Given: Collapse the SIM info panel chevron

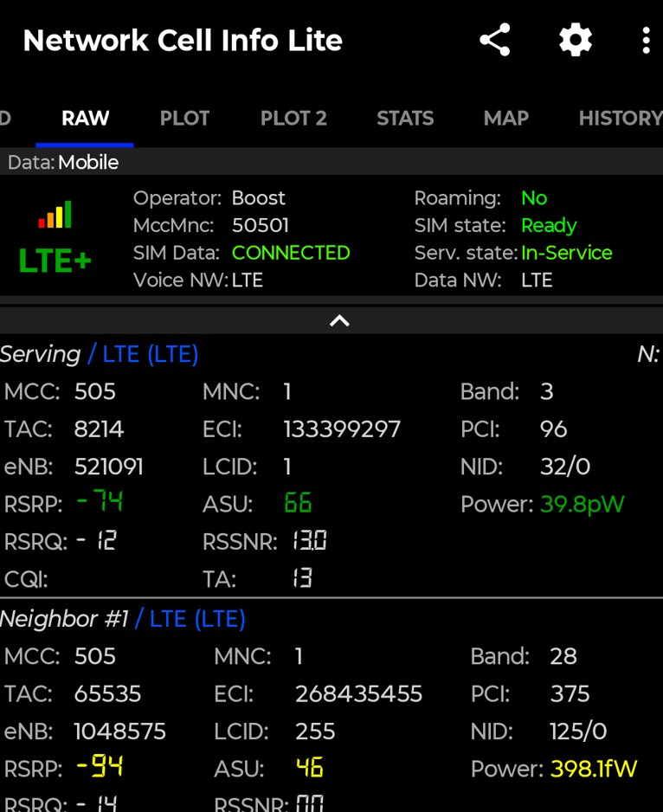Looking at the screenshot, I should (x=339, y=320).
